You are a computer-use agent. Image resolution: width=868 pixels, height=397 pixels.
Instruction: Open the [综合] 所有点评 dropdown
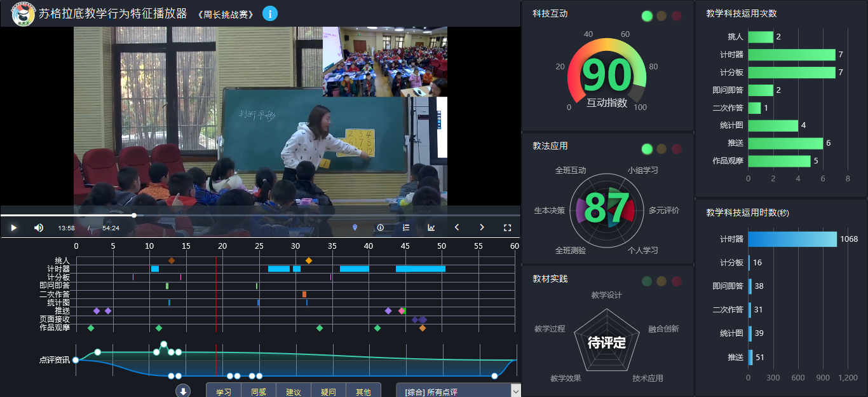tap(458, 391)
